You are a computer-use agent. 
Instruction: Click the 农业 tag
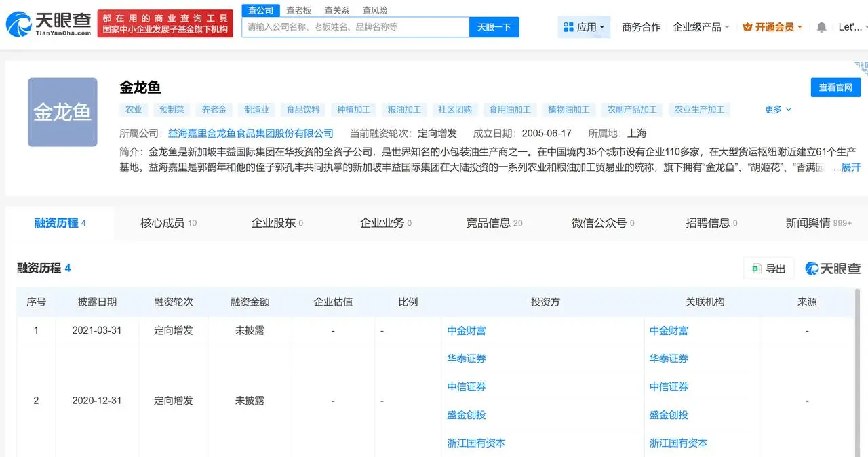[134, 109]
